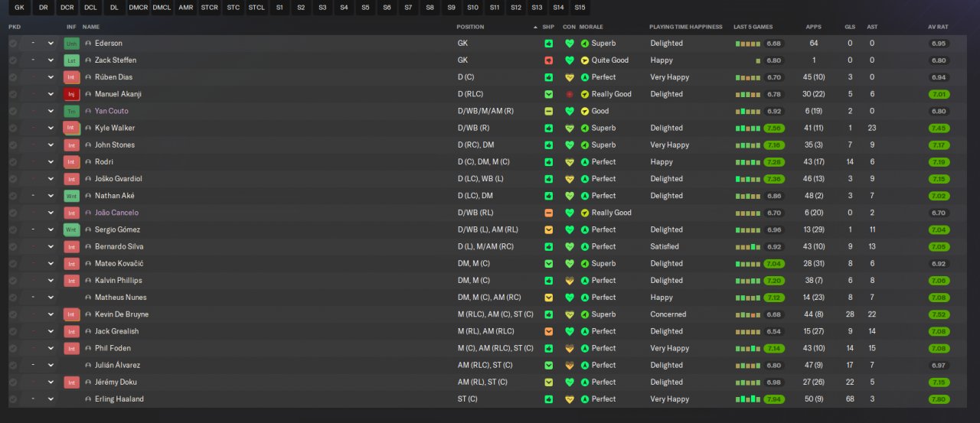Click the morale icon for Zack Steffen
This screenshot has width=980, height=423.
[585, 60]
